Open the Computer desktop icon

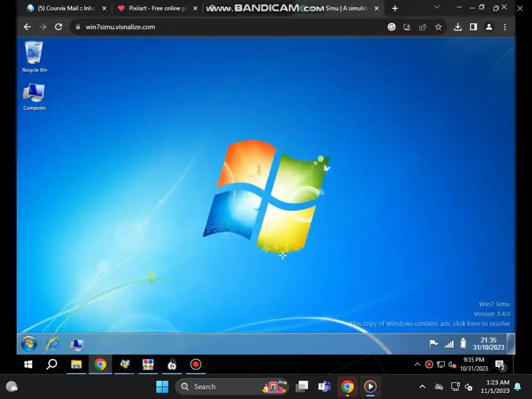click(x=34, y=97)
